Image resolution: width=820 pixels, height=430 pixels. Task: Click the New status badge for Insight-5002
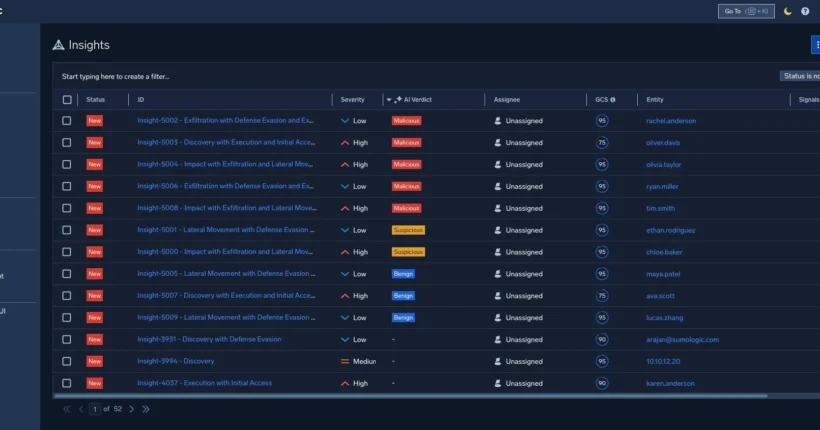94,121
